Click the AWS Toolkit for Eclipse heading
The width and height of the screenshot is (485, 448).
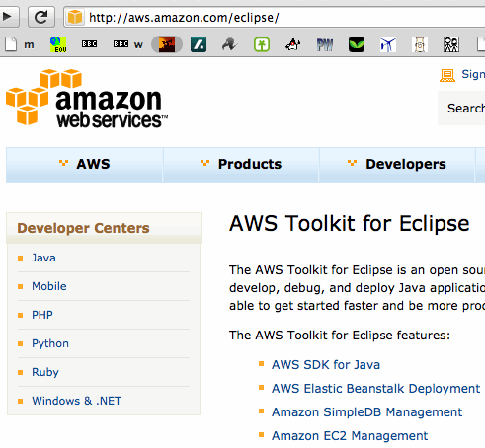349,224
